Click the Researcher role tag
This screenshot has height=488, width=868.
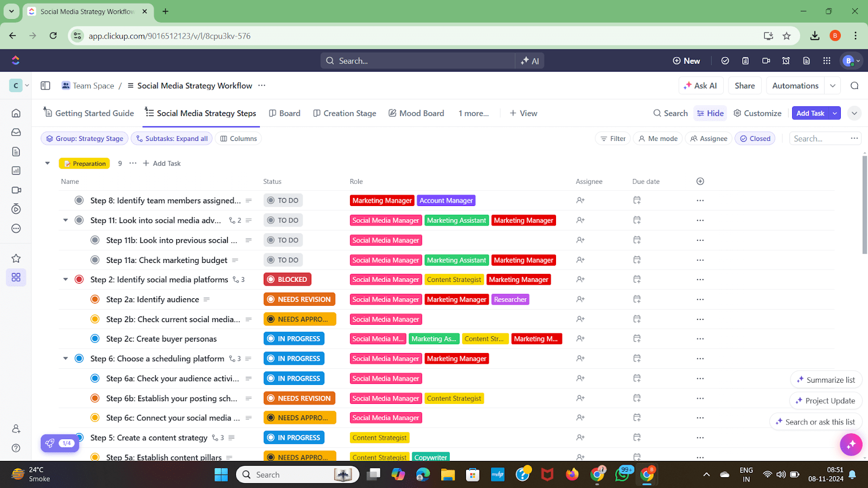510,299
